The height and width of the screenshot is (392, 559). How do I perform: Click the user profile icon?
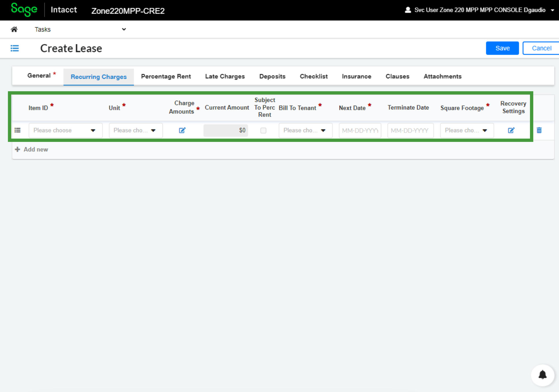(x=408, y=10)
